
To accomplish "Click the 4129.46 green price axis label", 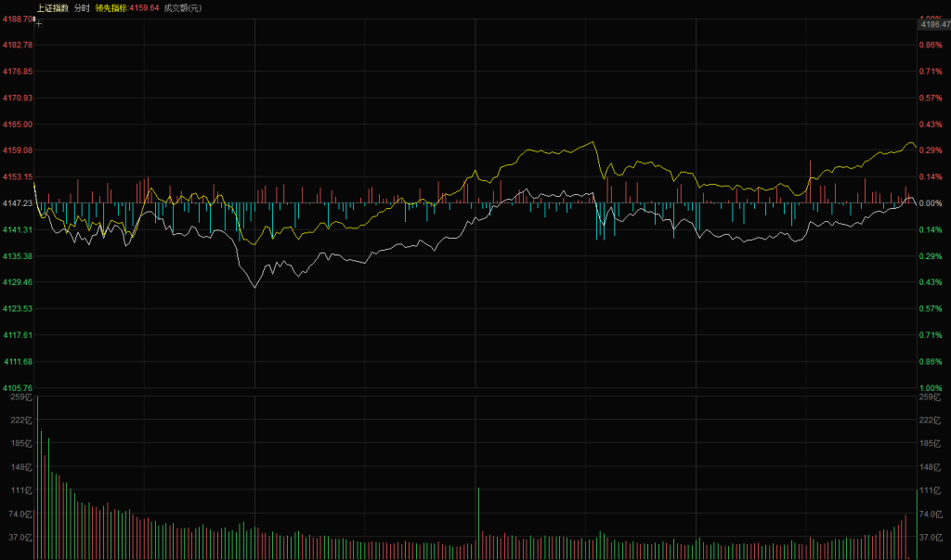I will pos(18,281).
